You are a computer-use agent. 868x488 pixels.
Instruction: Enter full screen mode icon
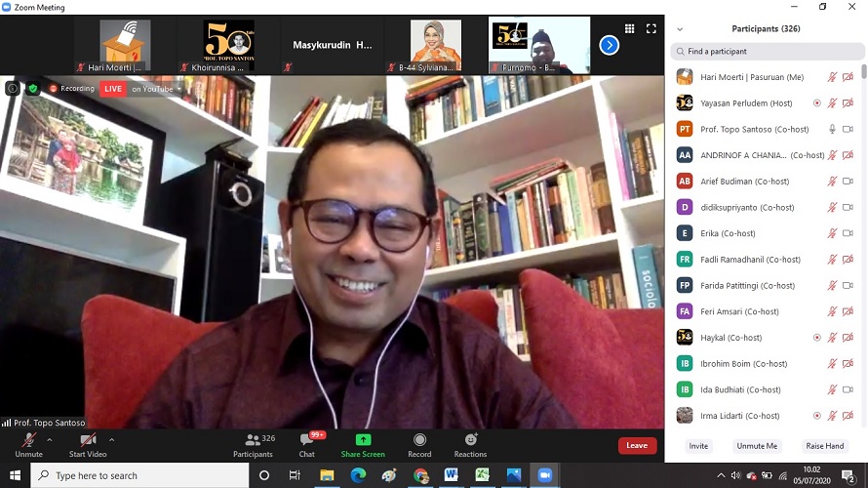[x=651, y=28]
